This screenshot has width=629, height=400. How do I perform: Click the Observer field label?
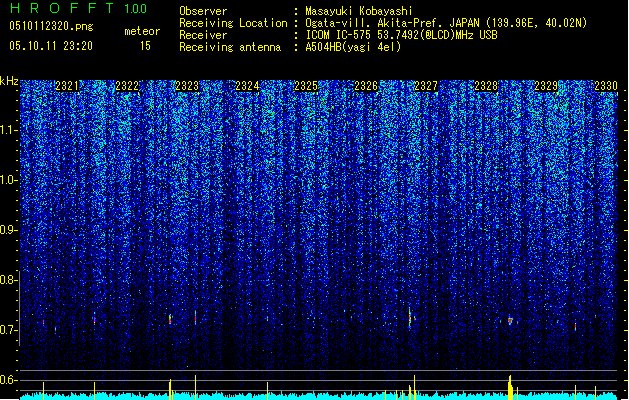tap(203, 11)
